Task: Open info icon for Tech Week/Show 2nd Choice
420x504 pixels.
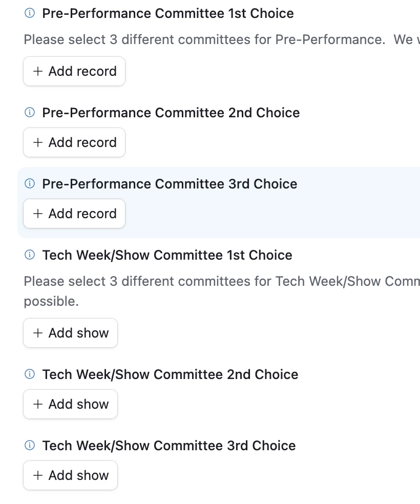Action: (30, 374)
